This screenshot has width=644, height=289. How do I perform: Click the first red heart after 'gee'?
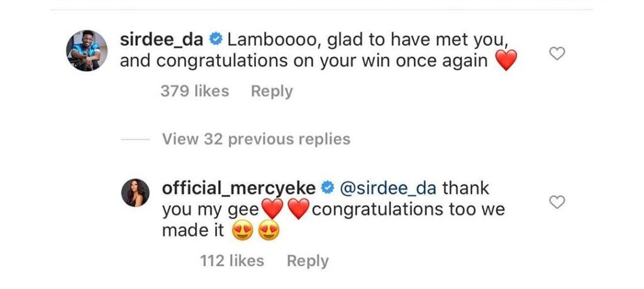click(273, 209)
